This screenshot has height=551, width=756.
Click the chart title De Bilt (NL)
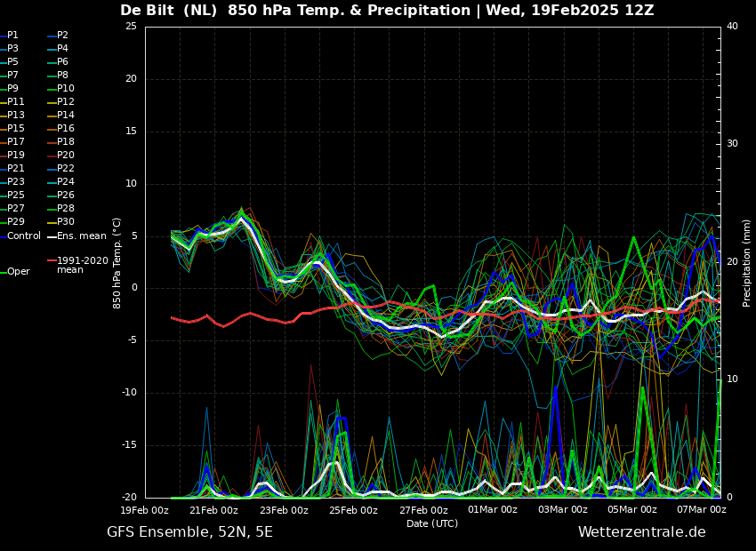pyautogui.click(x=169, y=10)
